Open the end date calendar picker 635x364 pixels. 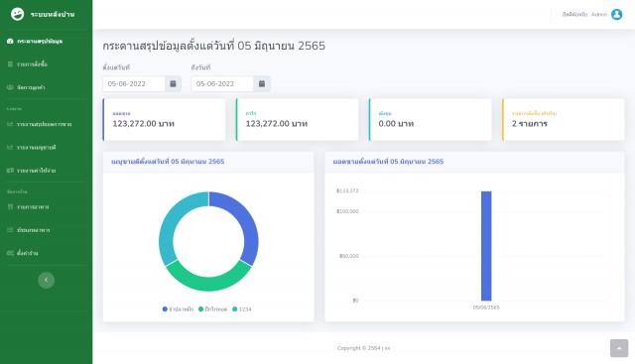[x=262, y=84]
